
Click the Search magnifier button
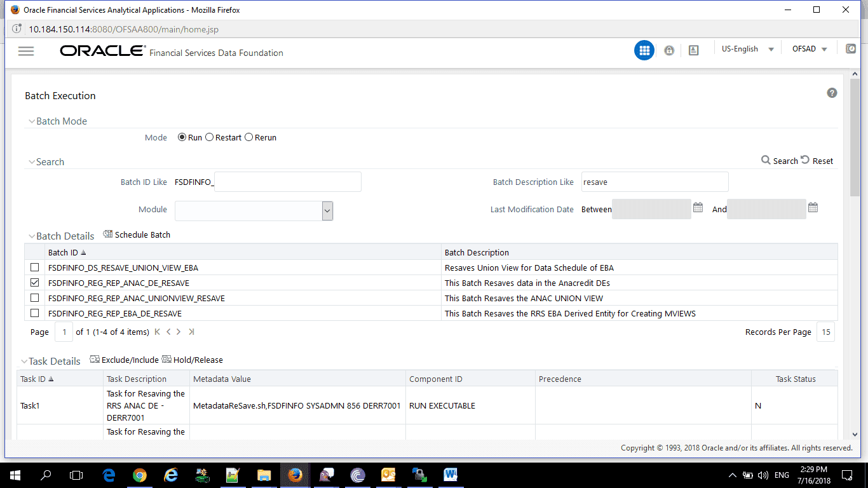779,161
